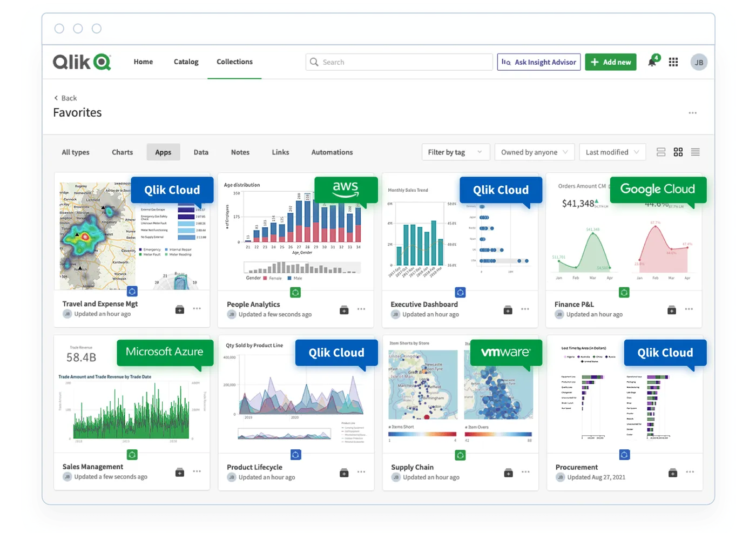Image resolution: width=756 pixels, height=533 pixels.
Task: Open Favorites more options ellipsis
Action: pos(693,113)
